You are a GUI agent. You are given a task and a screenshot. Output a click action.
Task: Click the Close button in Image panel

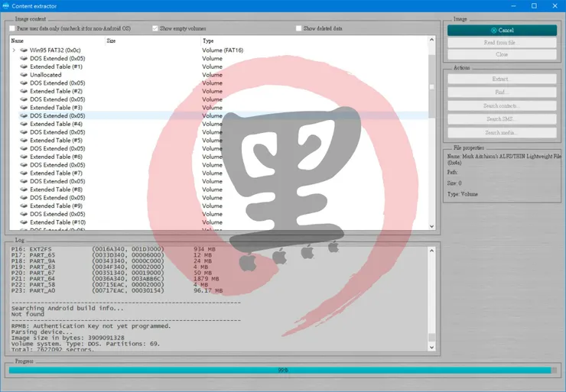coord(502,54)
